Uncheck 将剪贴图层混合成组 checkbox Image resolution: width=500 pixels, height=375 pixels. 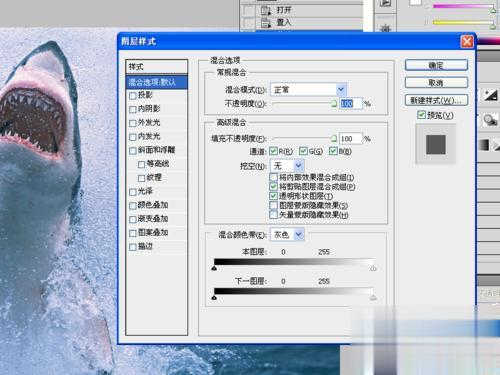click(x=273, y=186)
